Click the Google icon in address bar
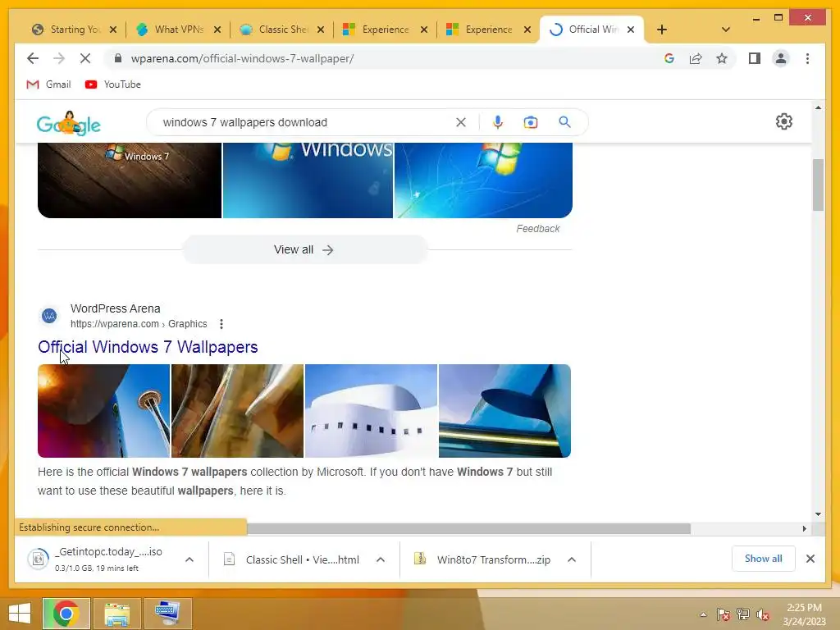Image resolution: width=840 pixels, height=630 pixels. pyautogui.click(x=669, y=58)
